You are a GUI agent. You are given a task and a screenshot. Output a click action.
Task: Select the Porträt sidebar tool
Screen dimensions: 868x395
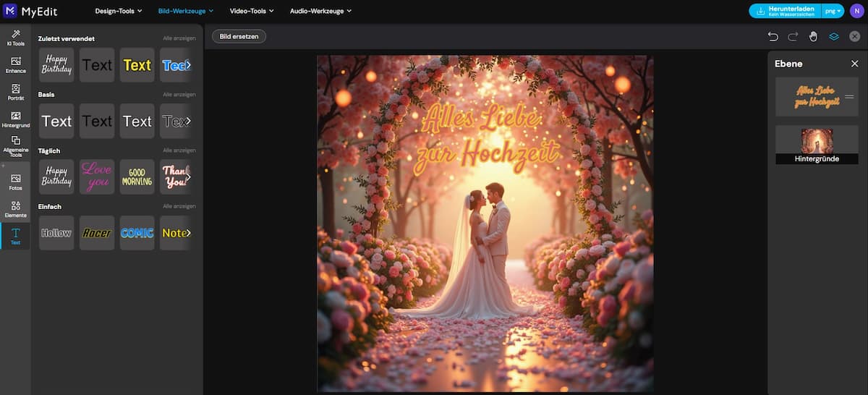click(15, 92)
